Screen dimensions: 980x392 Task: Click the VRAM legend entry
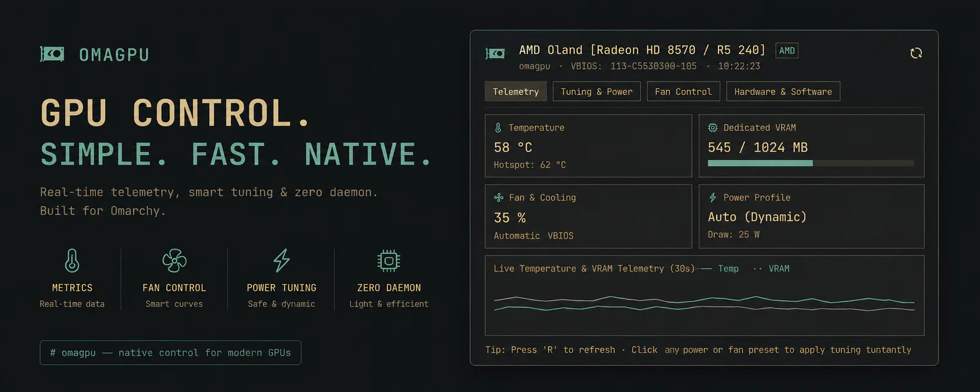point(771,269)
